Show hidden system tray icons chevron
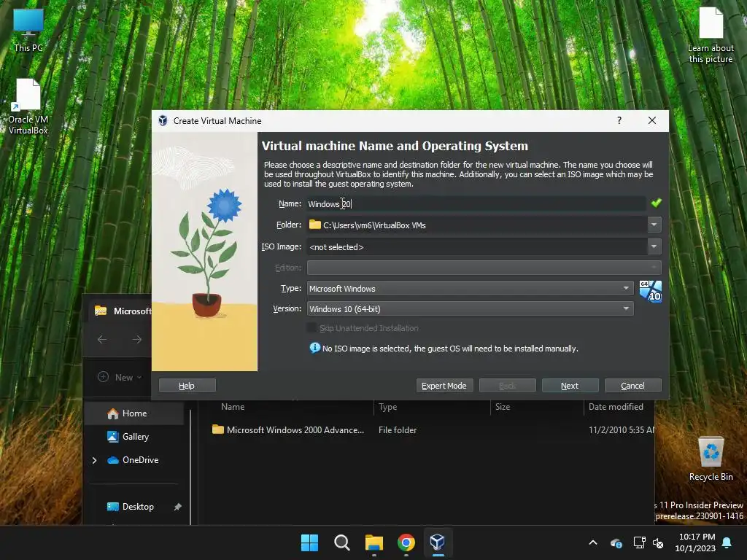This screenshot has height=560, width=747. click(593, 542)
